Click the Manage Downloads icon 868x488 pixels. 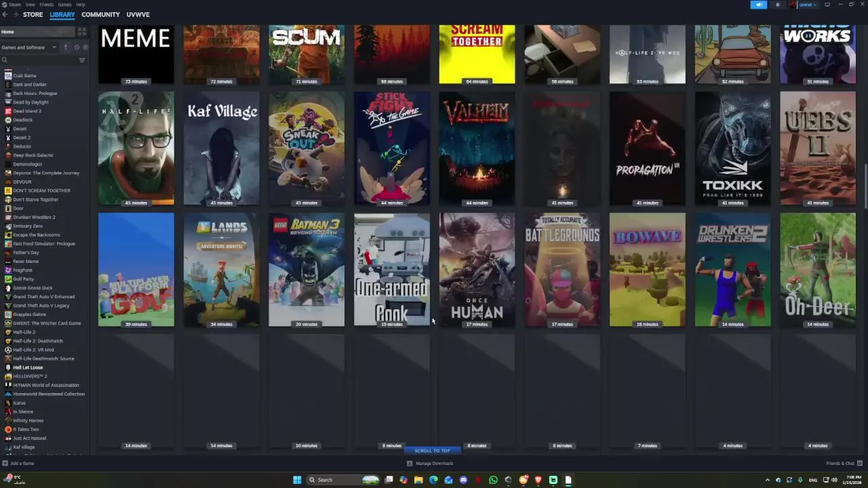(410, 464)
